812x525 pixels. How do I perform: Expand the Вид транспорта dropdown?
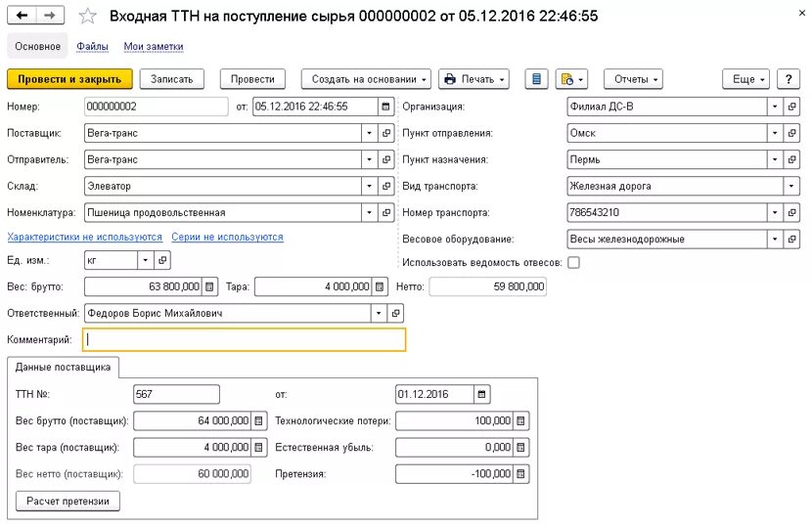(x=791, y=186)
